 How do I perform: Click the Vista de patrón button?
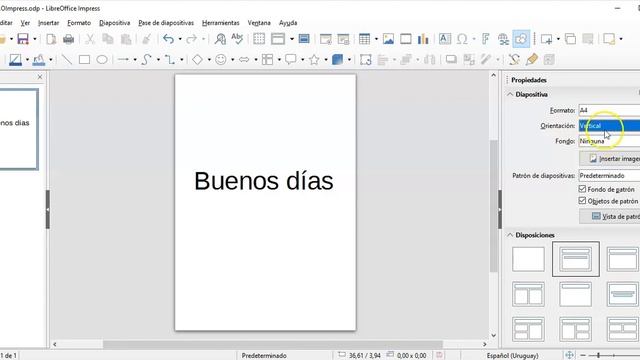(609, 216)
